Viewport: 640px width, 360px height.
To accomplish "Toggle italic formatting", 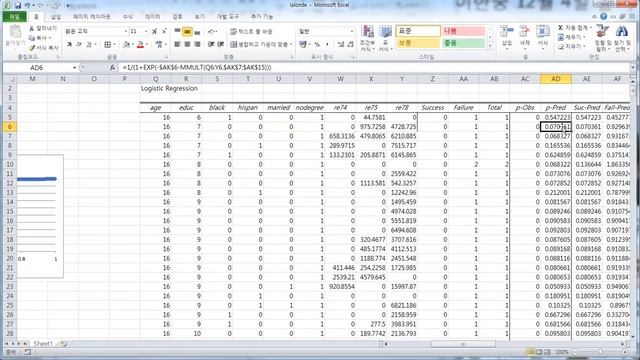I will [79, 44].
